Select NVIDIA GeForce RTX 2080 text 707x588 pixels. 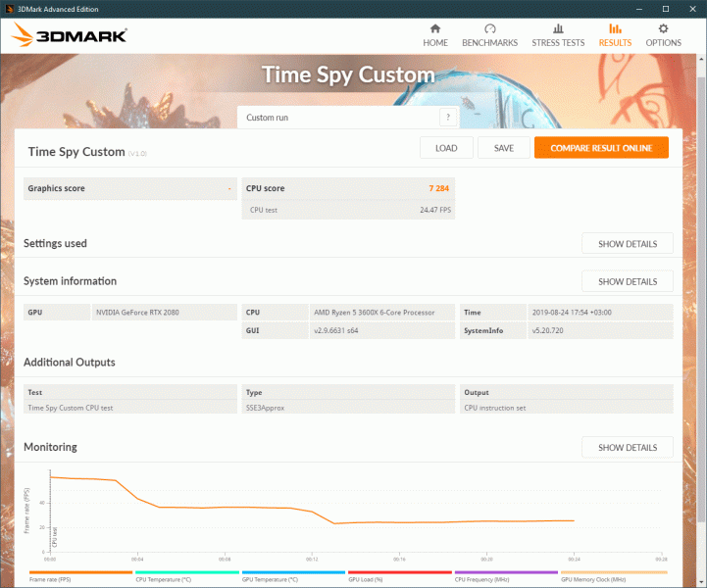[137, 313]
